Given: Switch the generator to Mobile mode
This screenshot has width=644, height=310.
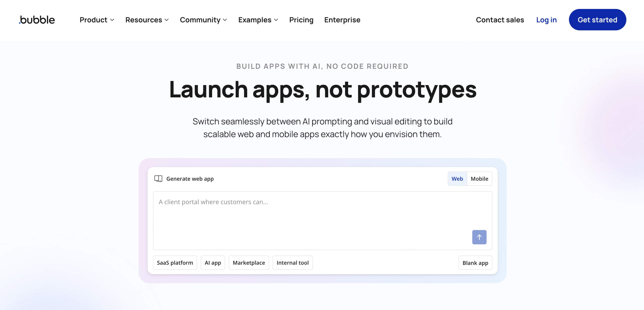Looking at the screenshot, I should 479,178.
